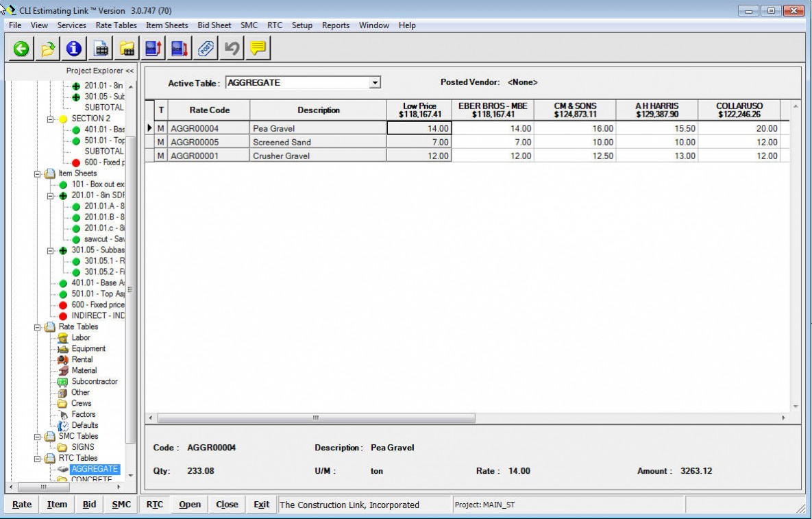
Task: Select the Crusher Gravel description cell
Action: coord(318,156)
